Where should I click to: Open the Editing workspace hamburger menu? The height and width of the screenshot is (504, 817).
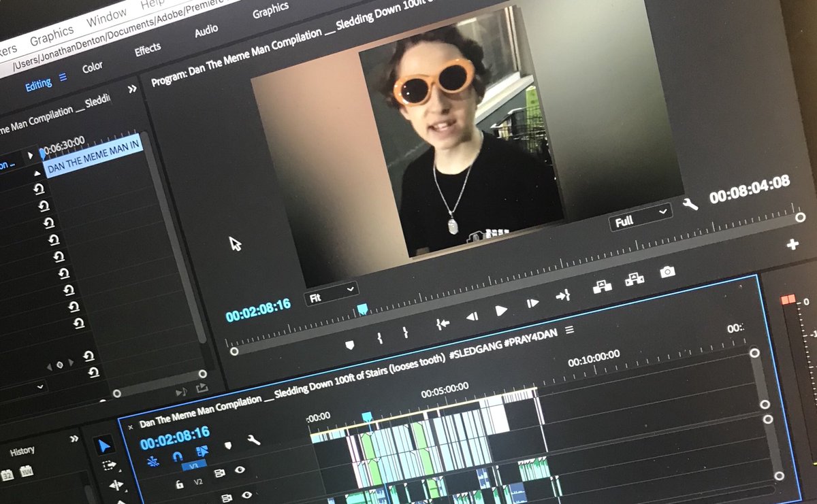click(63, 78)
